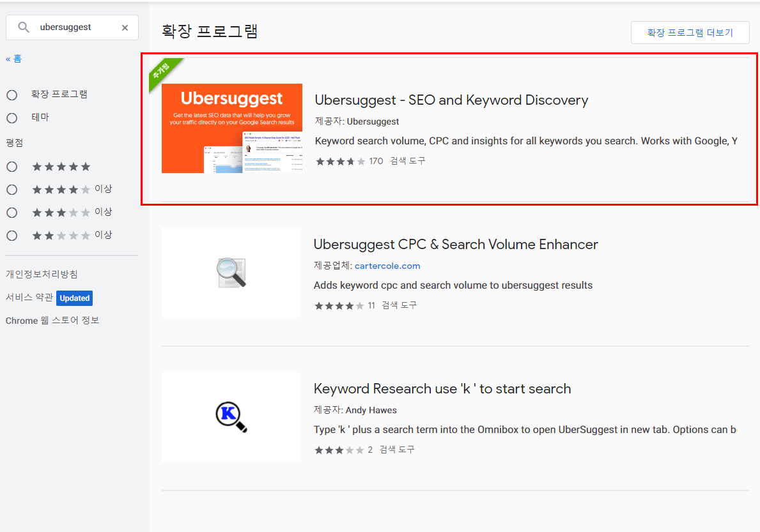Open Keyword Research use 'k ' title
Image resolution: width=760 pixels, height=532 pixels.
pos(442,389)
